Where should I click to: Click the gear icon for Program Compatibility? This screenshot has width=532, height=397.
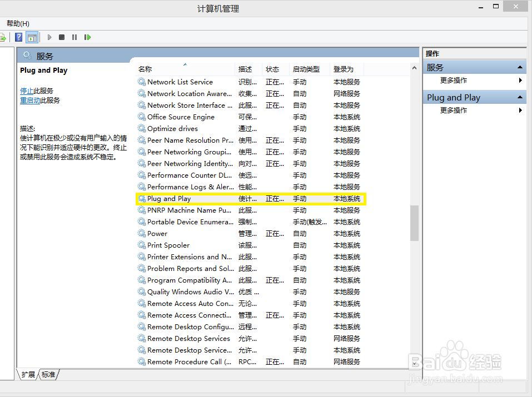pos(142,280)
